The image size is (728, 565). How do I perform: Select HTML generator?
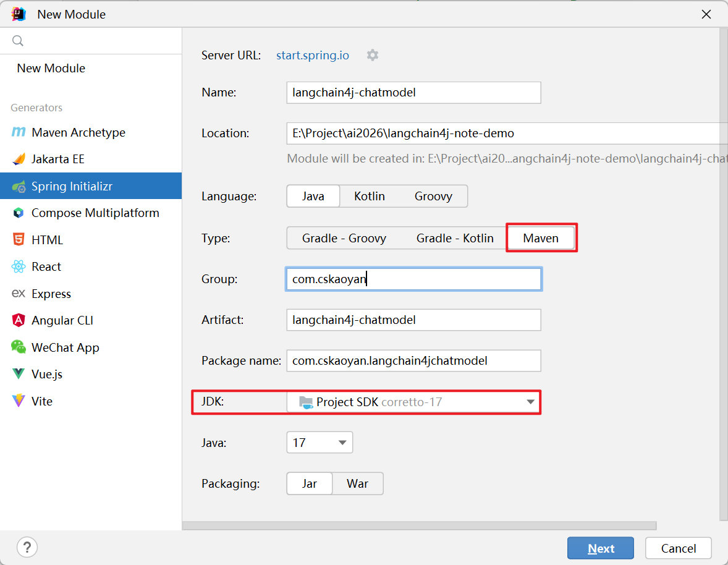91,240
